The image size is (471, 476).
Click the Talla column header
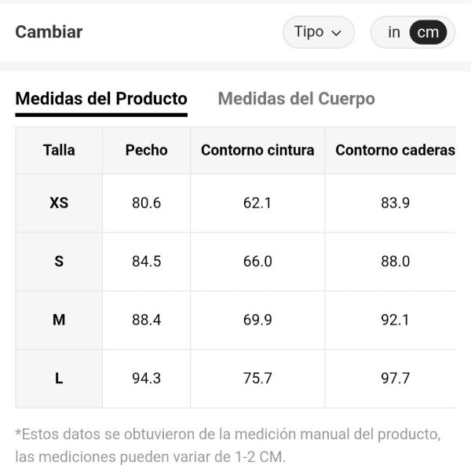point(59,150)
